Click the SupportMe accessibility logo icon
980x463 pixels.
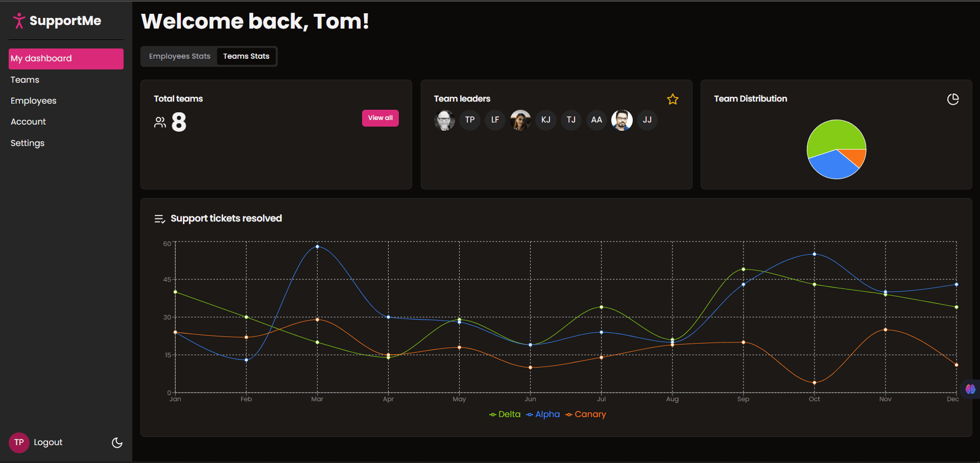click(x=18, y=20)
